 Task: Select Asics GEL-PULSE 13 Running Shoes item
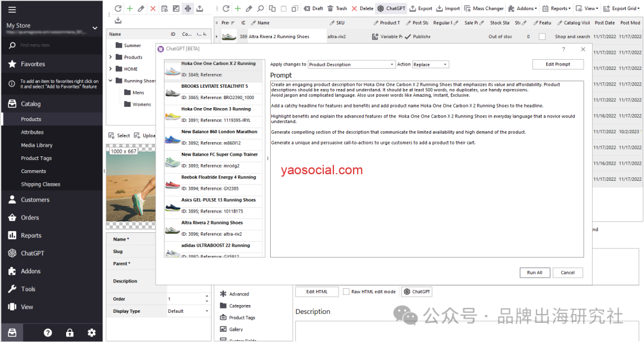click(213, 205)
